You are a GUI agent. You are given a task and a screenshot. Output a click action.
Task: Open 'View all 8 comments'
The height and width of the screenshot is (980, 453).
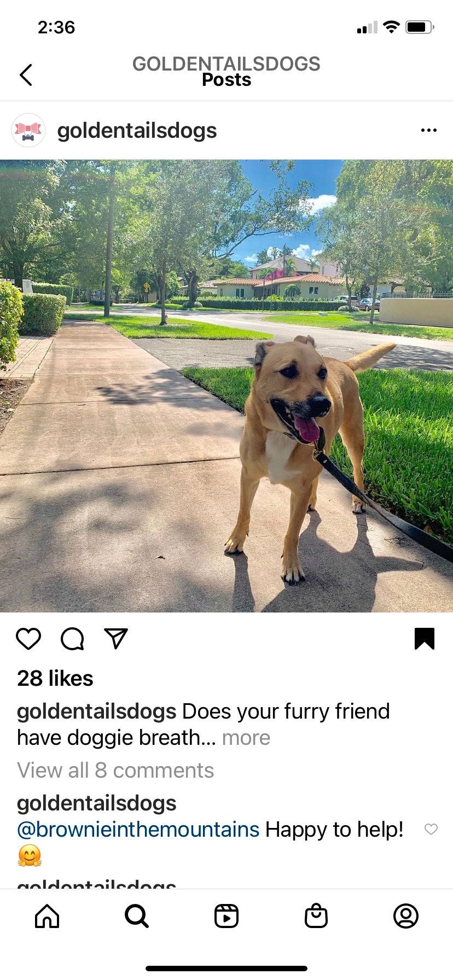tap(115, 770)
